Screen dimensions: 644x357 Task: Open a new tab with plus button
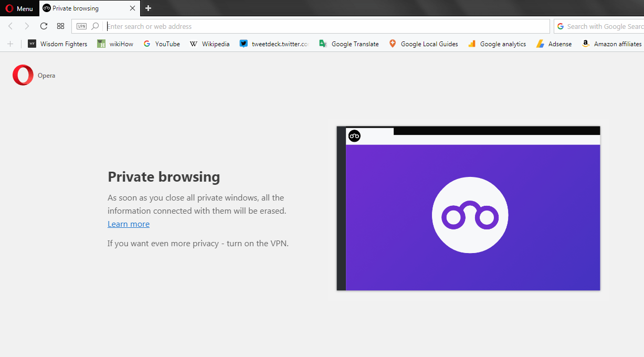(148, 8)
